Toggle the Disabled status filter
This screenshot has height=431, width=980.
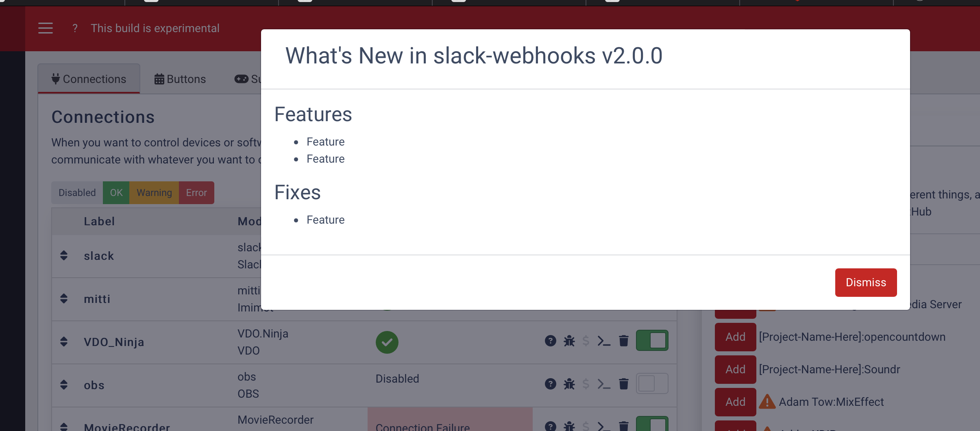tap(77, 192)
